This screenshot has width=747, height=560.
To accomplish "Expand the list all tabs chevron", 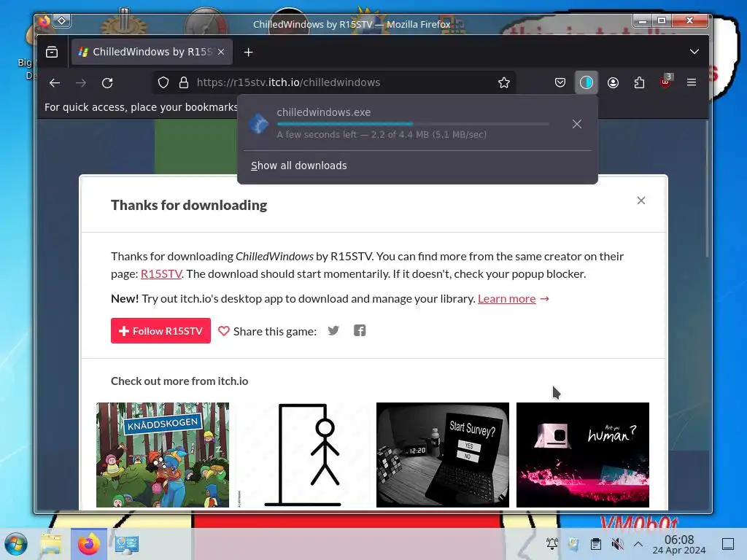I will (x=694, y=52).
